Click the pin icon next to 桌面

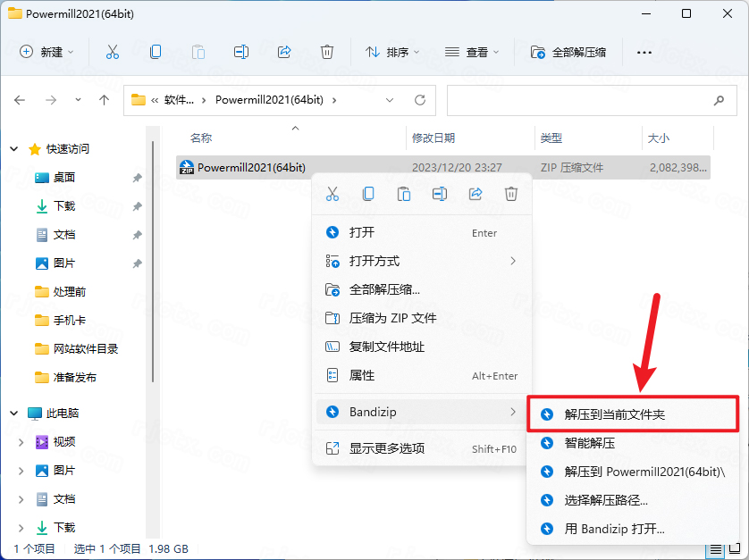coord(137,178)
